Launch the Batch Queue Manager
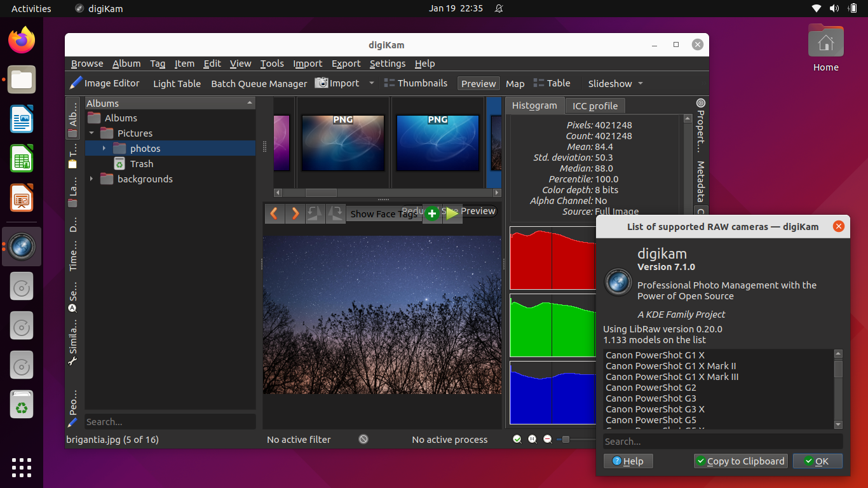Viewport: 868px width, 488px height. 259,83
